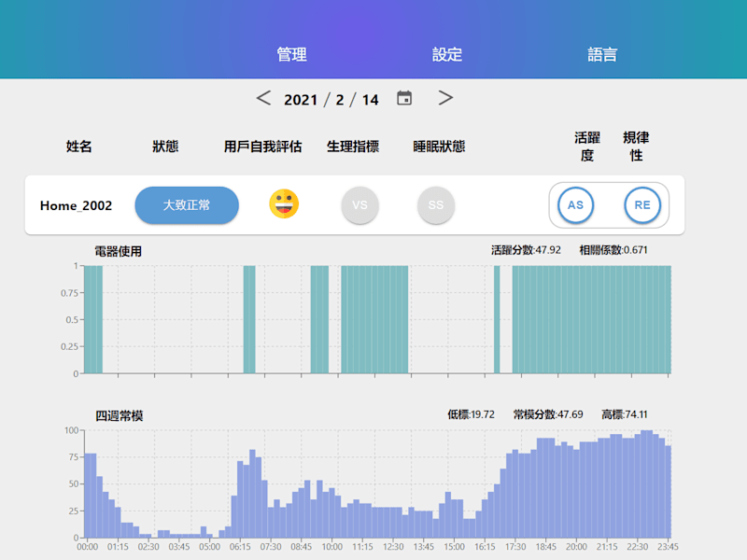Click the 06:15 axis label

point(240,547)
